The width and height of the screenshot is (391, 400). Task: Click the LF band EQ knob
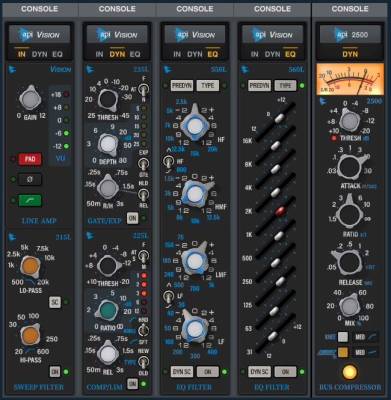[194, 328]
